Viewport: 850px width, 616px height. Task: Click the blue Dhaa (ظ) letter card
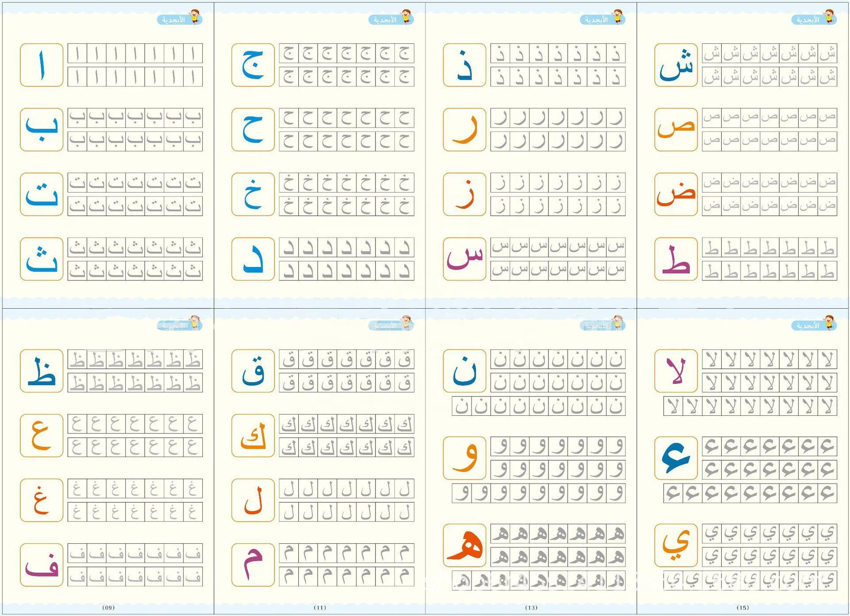click(x=42, y=371)
